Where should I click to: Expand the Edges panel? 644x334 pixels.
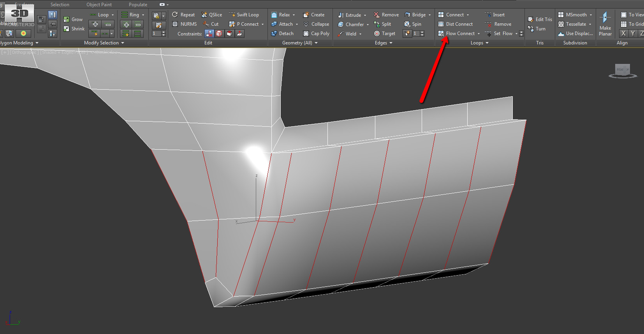tap(384, 43)
